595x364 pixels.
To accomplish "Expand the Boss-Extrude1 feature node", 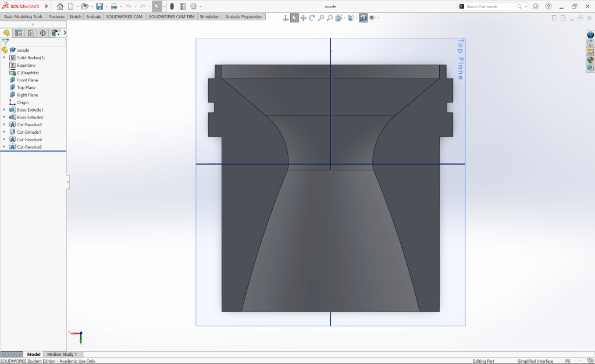I will click(4, 110).
